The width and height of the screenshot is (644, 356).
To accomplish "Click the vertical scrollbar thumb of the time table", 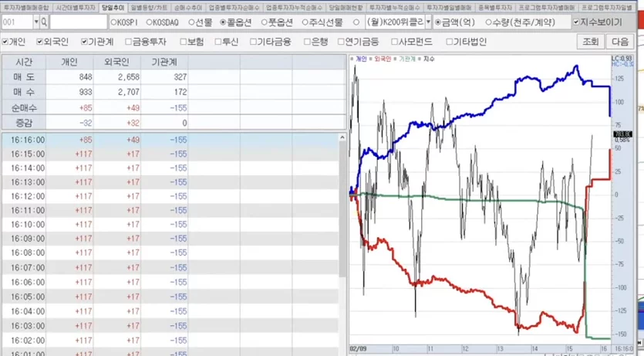I will pos(342,209).
